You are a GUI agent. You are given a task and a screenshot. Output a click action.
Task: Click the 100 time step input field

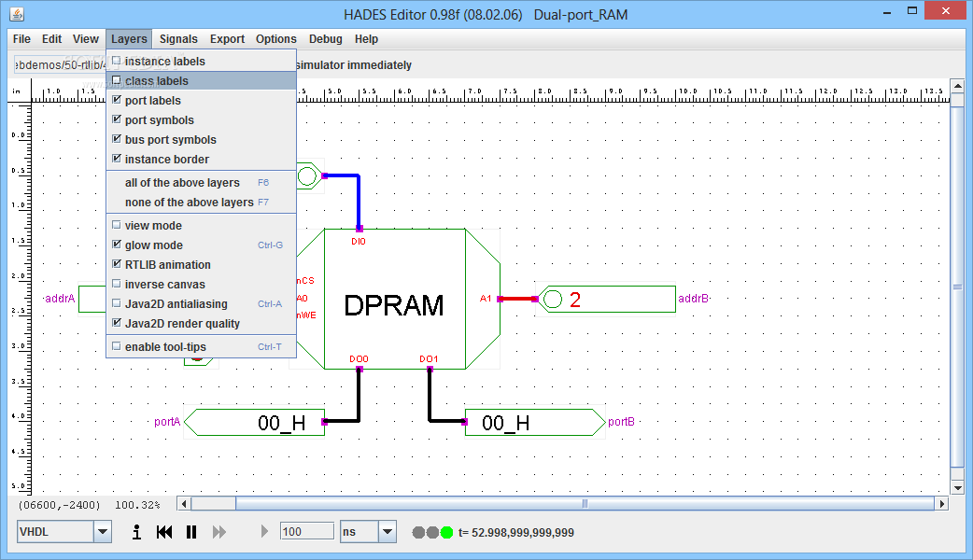pos(307,531)
